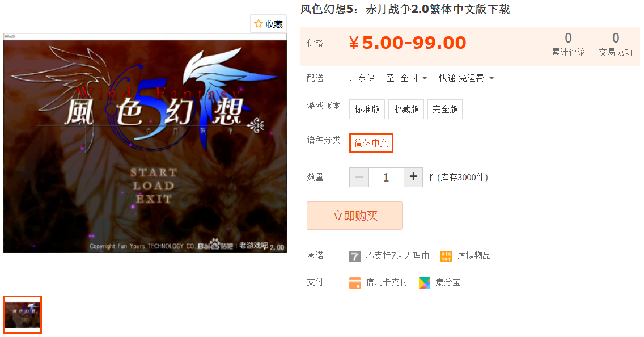Image resolution: width=644 pixels, height=337 pixels.
Task: Click the Jifenbao colorful icon
Action: [425, 283]
